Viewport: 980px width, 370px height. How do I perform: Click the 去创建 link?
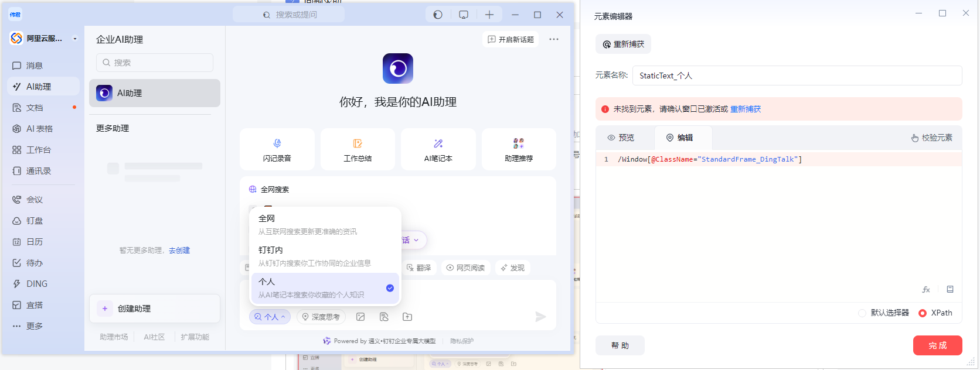tap(179, 251)
